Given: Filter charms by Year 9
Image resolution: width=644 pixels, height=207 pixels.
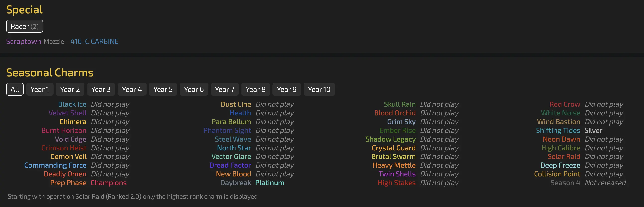Looking at the screenshot, I should click(x=286, y=89).
